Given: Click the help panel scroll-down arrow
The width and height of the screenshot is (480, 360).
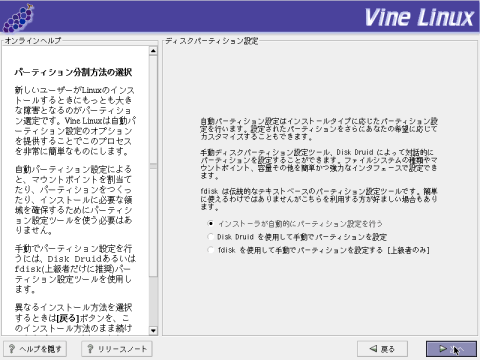Looking at the screenshot, I should coord(153,331).
